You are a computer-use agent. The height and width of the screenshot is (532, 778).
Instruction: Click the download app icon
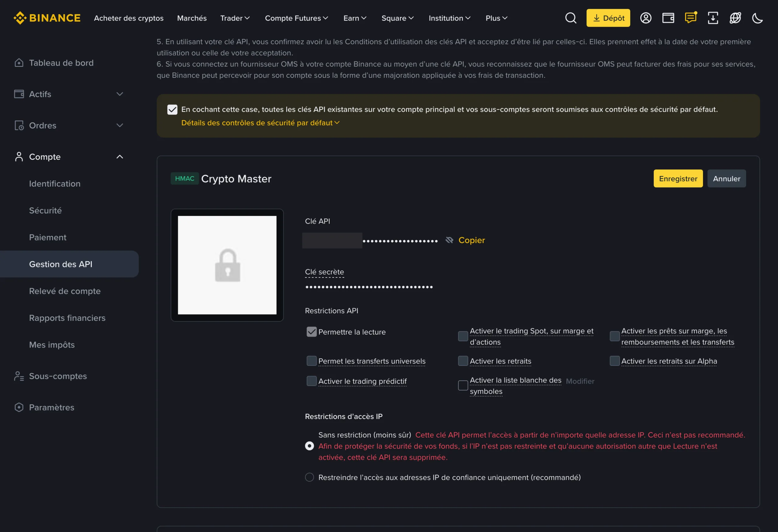point(713,18)
